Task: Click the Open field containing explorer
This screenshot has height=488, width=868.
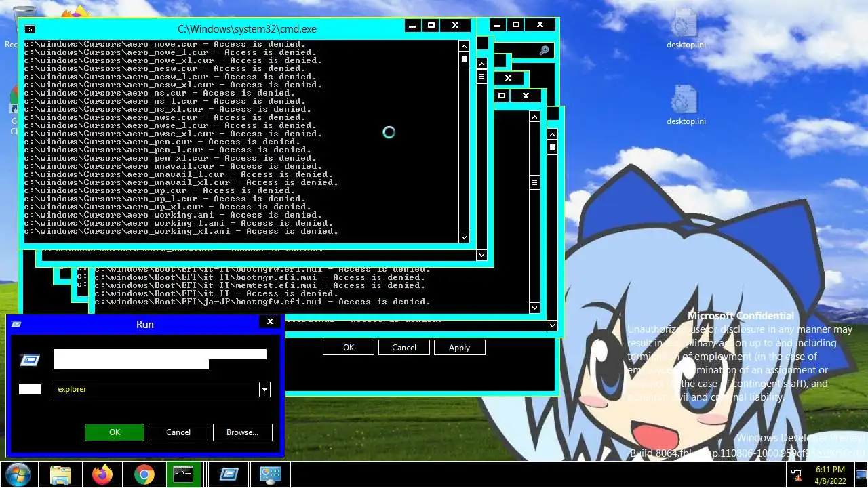Action: click(157, 389)
